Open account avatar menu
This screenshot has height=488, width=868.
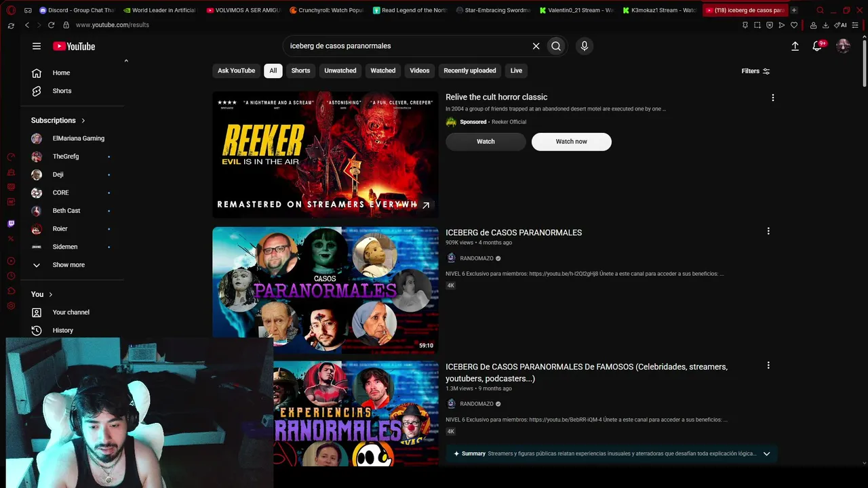point(843,46)
